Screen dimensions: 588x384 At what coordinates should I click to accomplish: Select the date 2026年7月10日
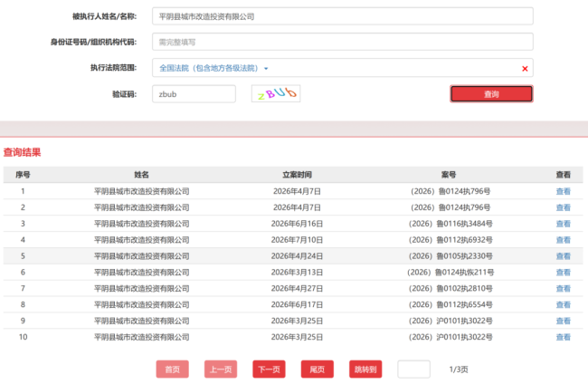click(x=297, y=240)
